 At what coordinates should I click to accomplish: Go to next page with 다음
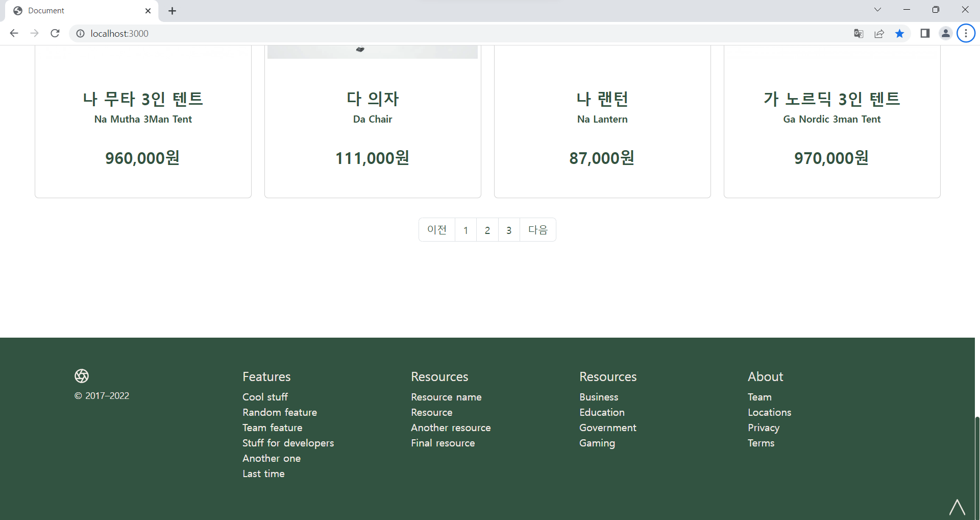[538, 230]
